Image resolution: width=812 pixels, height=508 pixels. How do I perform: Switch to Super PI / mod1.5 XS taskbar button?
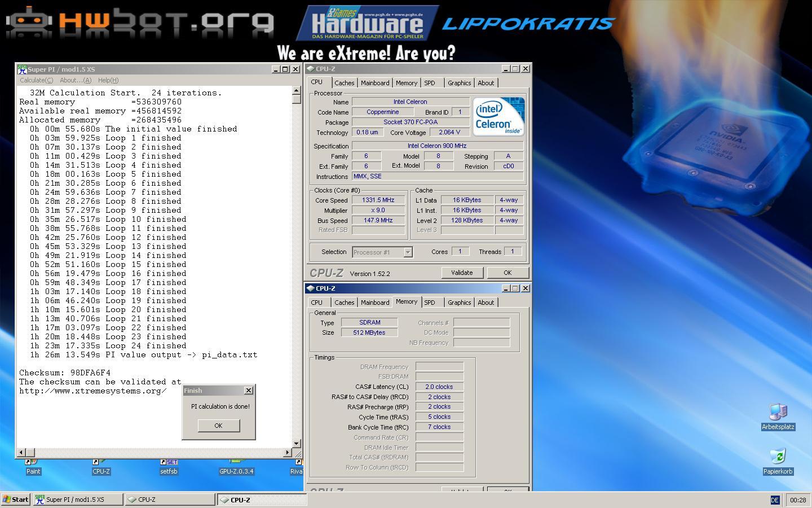click(x=77, y=500)
